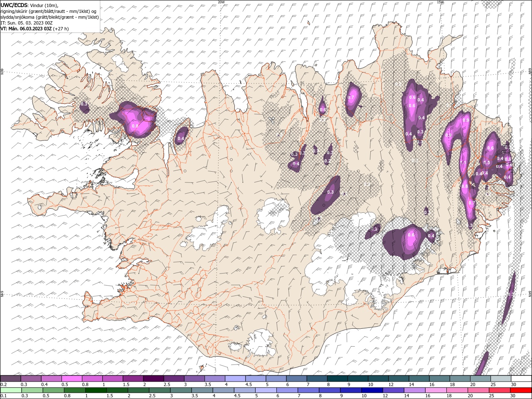Select lower-row green swatch starting at 0.8

[x=74, y=390]
